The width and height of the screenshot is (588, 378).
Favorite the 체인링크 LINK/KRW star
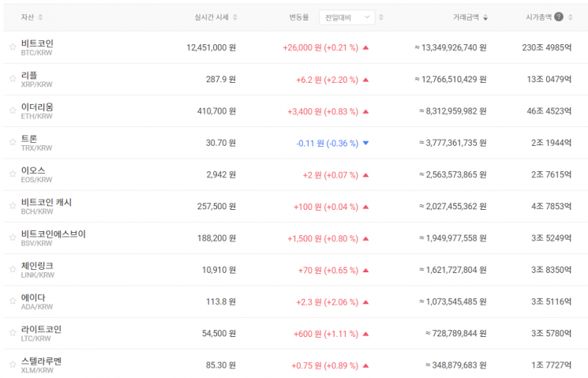click(x=13, y=269)
